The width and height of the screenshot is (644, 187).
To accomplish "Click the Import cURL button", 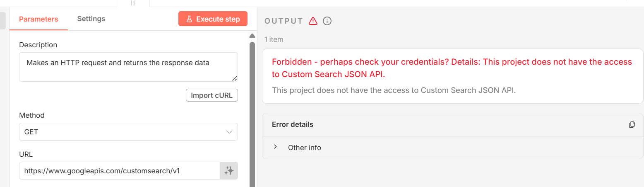I will click(x=211, y=95).
